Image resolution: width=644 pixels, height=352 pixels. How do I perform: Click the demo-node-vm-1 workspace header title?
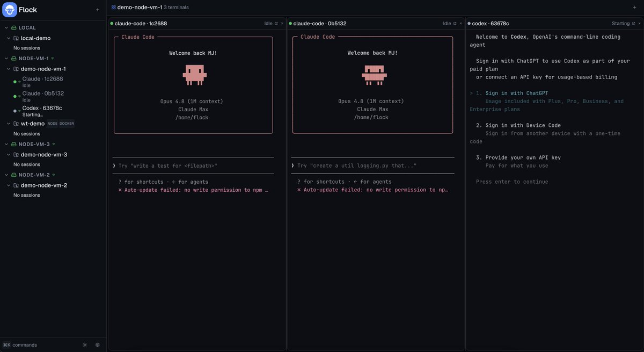pos(140,8)
